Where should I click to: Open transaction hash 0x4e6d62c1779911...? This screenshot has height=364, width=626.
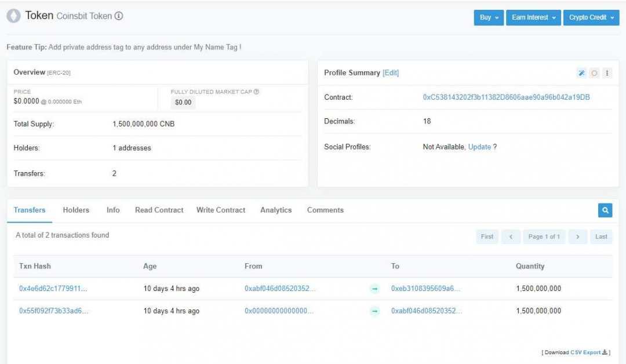53,288
